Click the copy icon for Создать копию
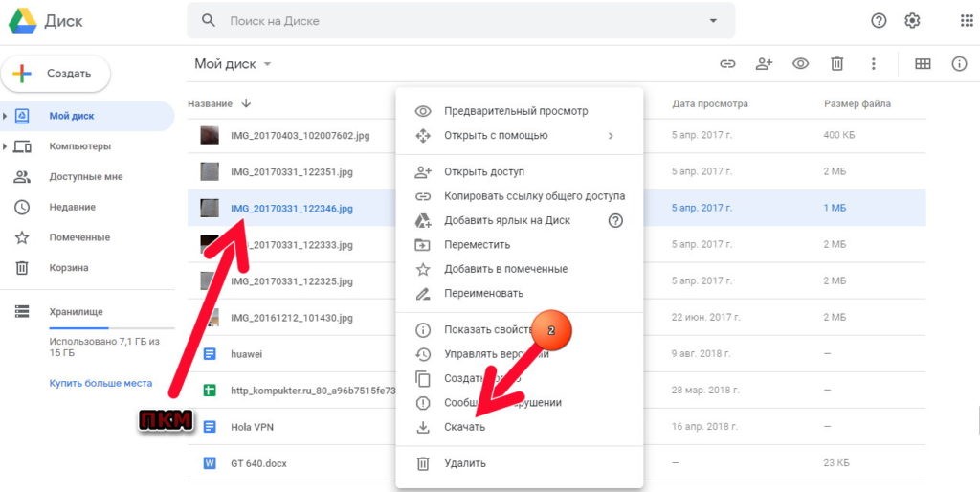 [x=423, y=379]
